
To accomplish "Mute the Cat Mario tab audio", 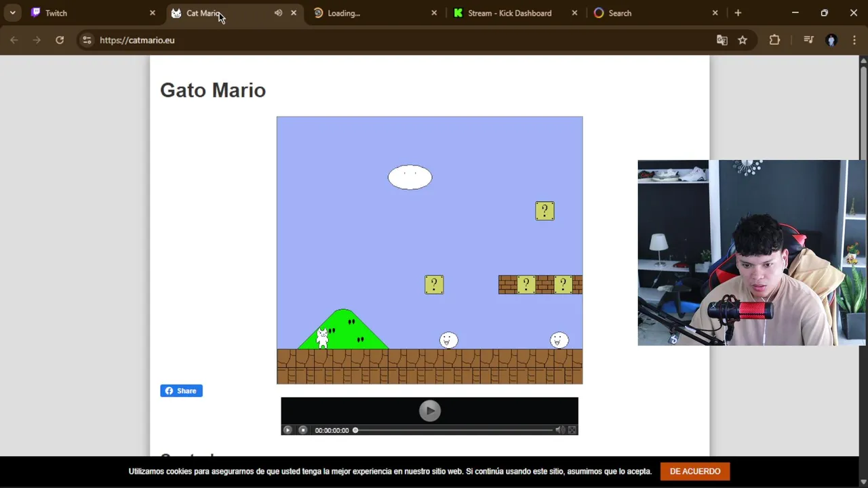I will pyautogui.click(x=278, y=13).
